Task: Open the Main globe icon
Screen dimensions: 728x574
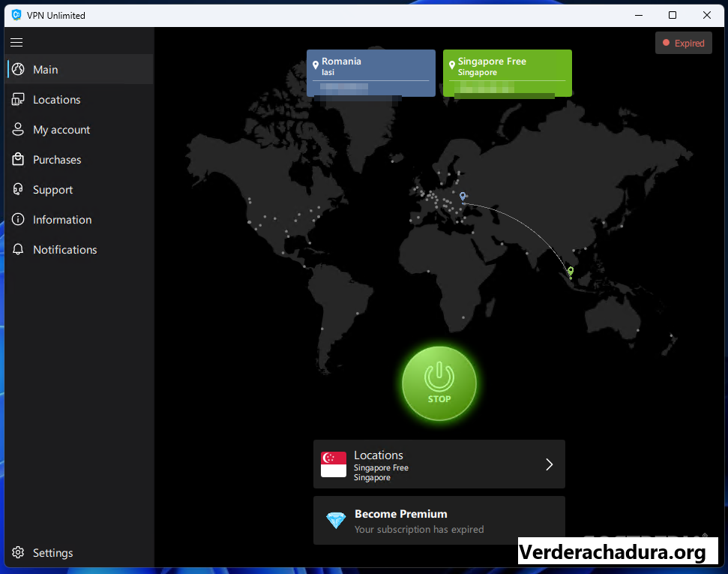Action: point(18,69)
